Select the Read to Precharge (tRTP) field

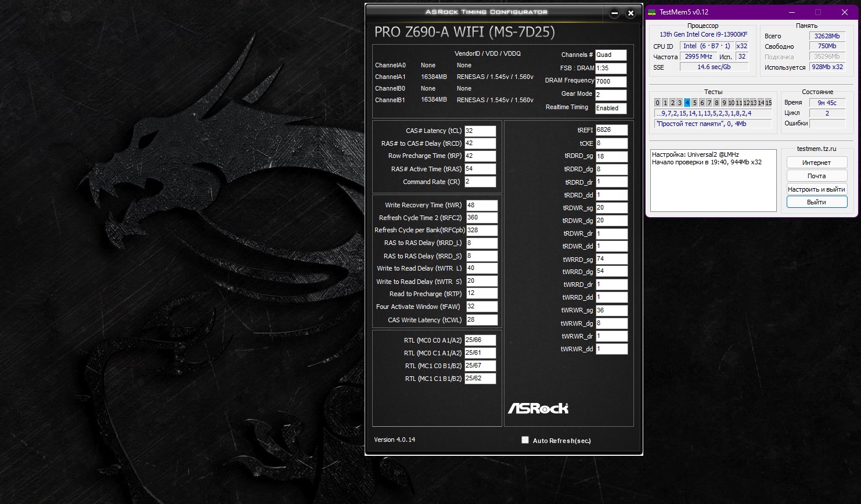tap(482, 294)
